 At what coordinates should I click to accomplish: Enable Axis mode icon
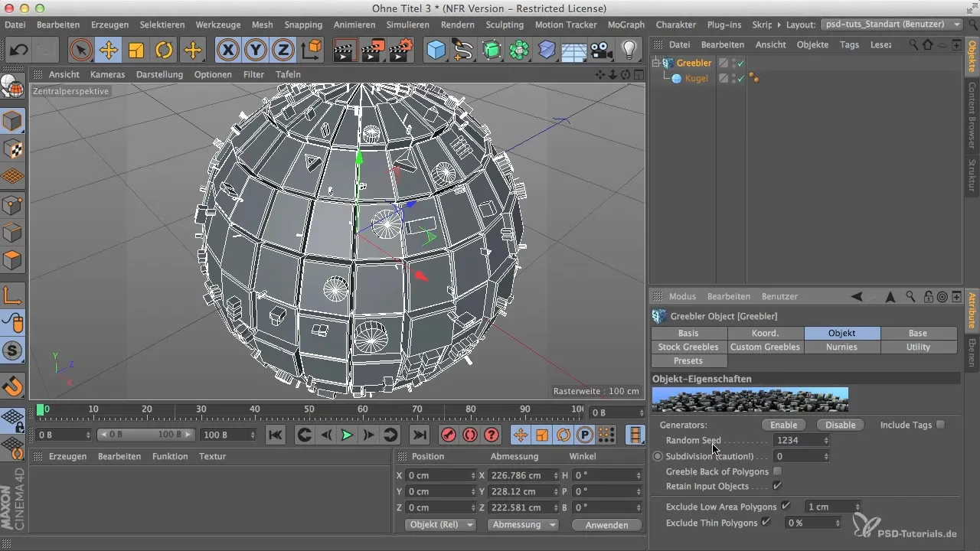12,295
